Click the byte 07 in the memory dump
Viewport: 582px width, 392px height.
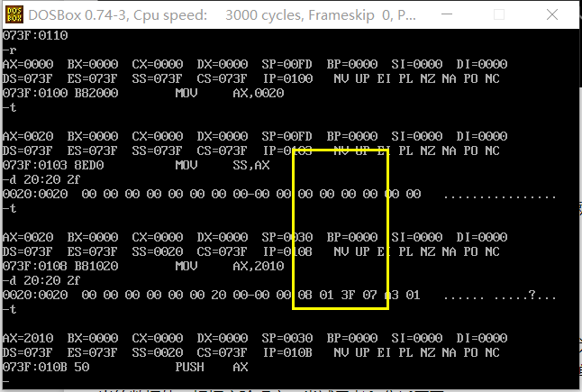(x=369, y=295)
